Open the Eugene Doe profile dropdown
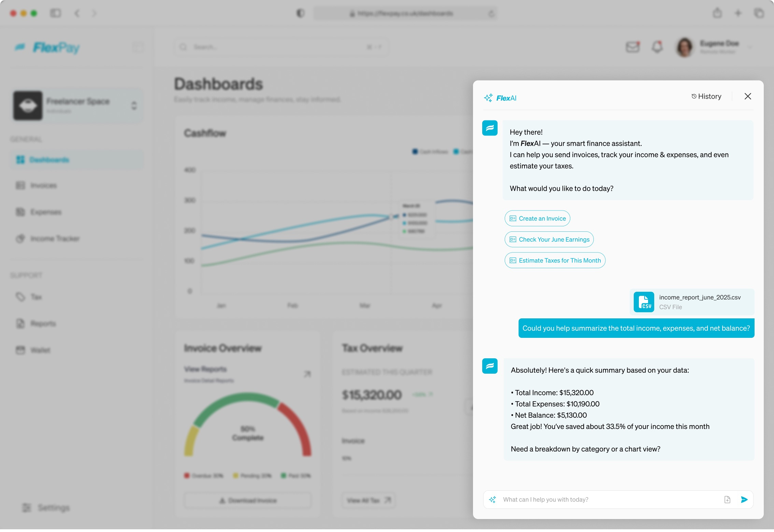 coord(749,47)
